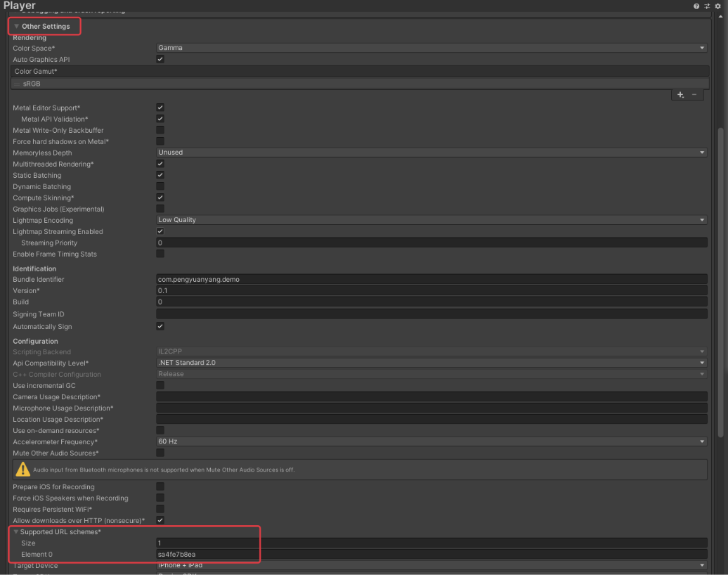Open the Color Space dropdown
Viewport: 728px width, 575px height.
(x=431, y=48)
